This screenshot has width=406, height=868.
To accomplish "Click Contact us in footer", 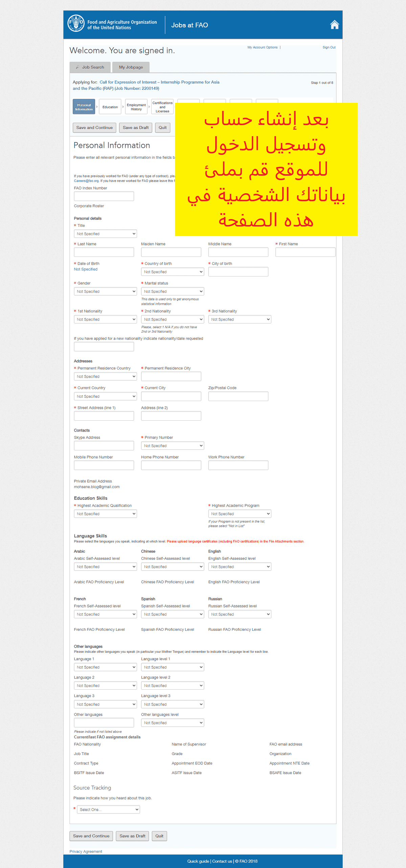I will point(222,861).
